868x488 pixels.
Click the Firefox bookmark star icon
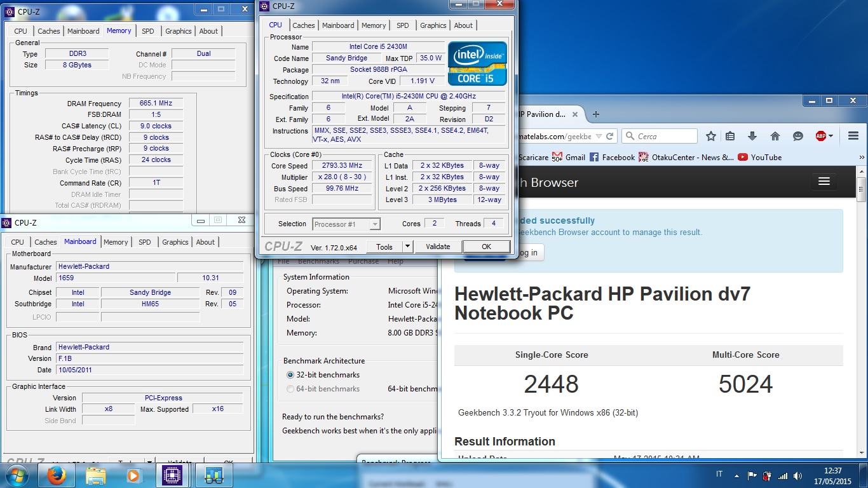[711, 136]
